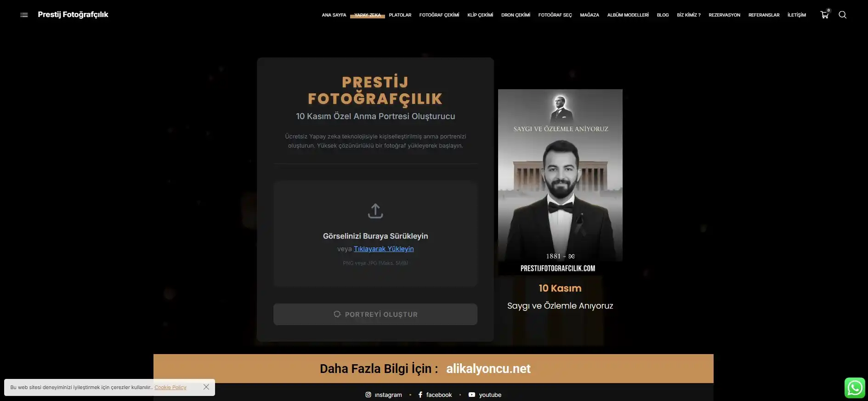The width and height of the screenshot is (868, 401).
Task: Click the YouTube icon in footer
Action: coord(471,395)
